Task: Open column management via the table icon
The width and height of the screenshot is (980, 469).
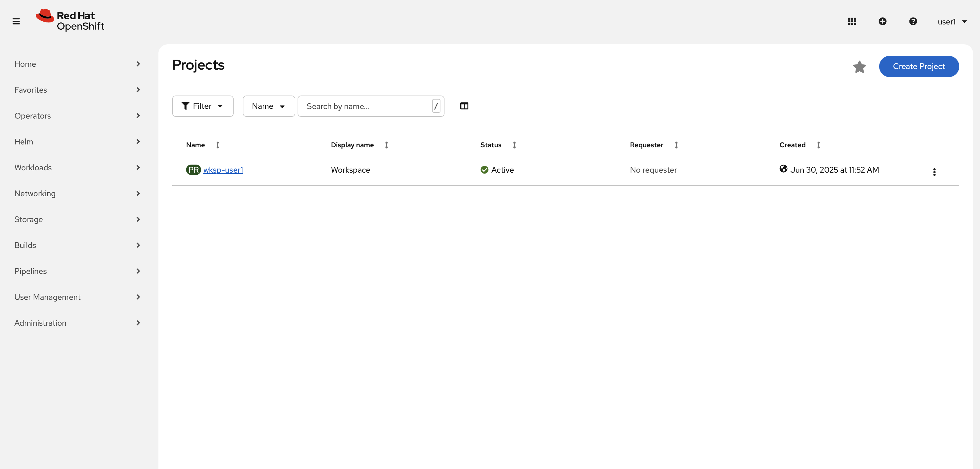Action: [464, 106]
